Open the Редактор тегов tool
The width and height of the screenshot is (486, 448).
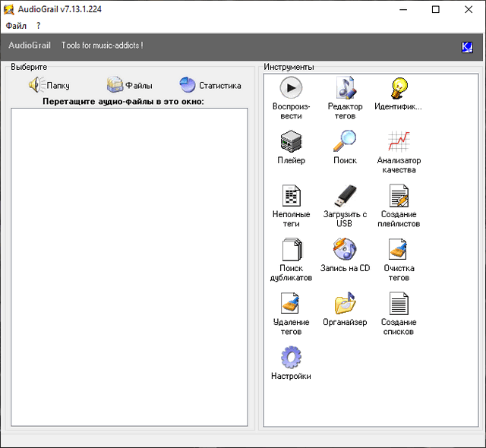coord(345,87)
